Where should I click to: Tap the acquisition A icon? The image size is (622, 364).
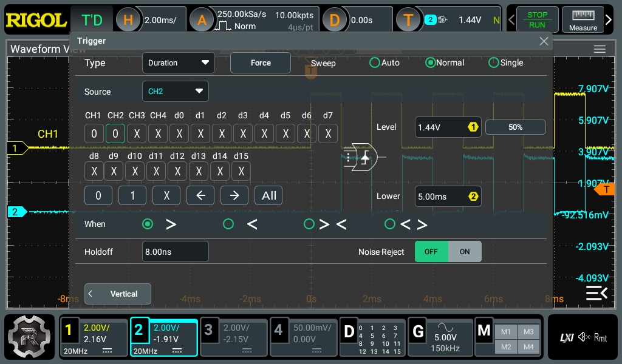tap(202, 20)
